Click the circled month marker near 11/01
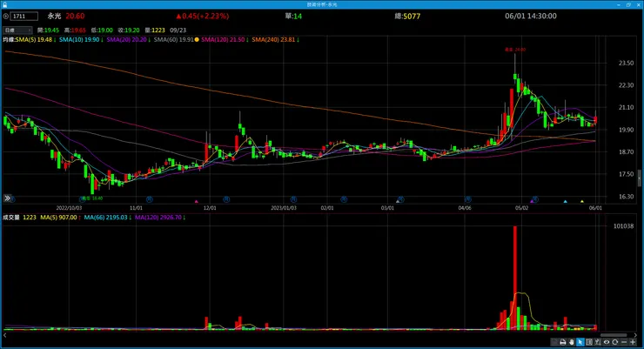Image resolution: width=644 pixels, height=349 pixels. click(x=150, y=199)
